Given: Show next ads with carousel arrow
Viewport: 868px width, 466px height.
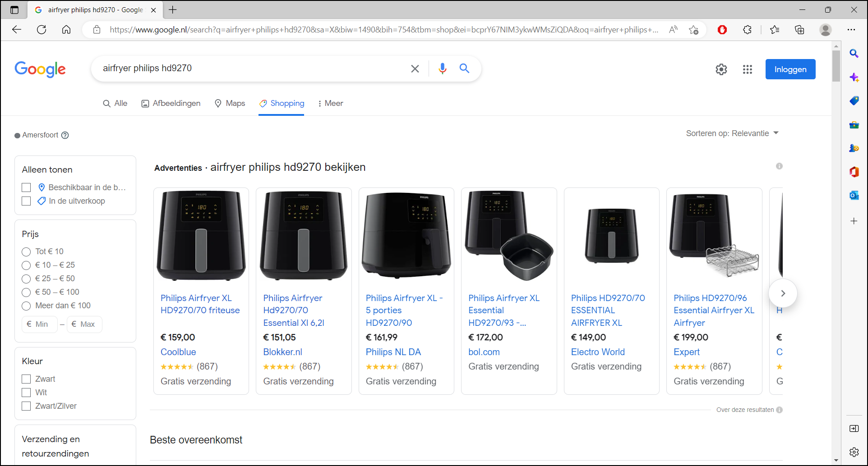Looking at the screenshot, I should [x=783, y=293].
